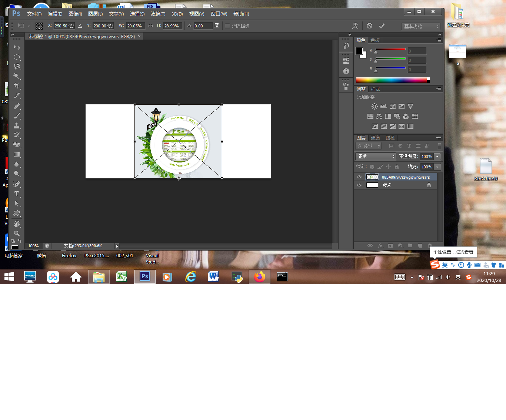Add a Brightness/Contrast adjustment
The image size is (506, 420).
click(374, 107)
